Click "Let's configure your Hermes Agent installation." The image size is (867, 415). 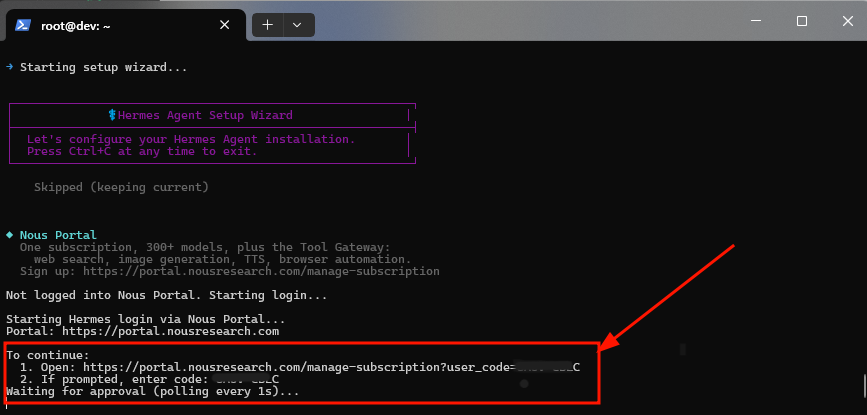pyautogui.click(x=191, y=139)
